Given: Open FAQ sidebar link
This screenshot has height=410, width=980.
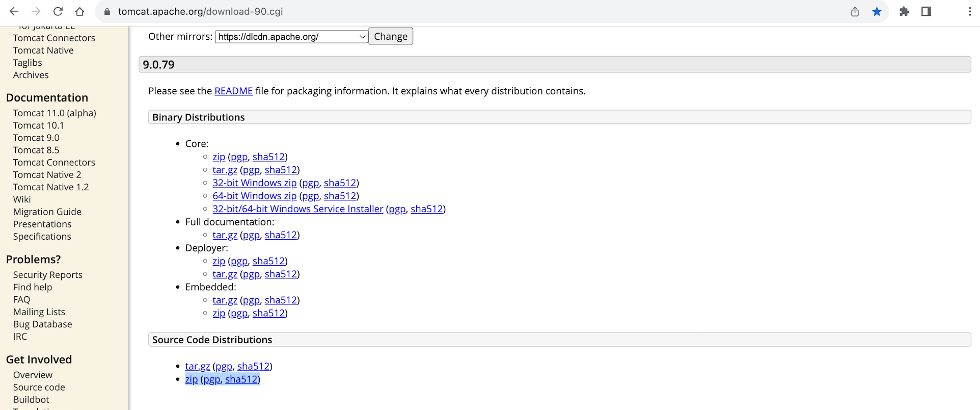Looking at the screenshot, I should 21,300.
